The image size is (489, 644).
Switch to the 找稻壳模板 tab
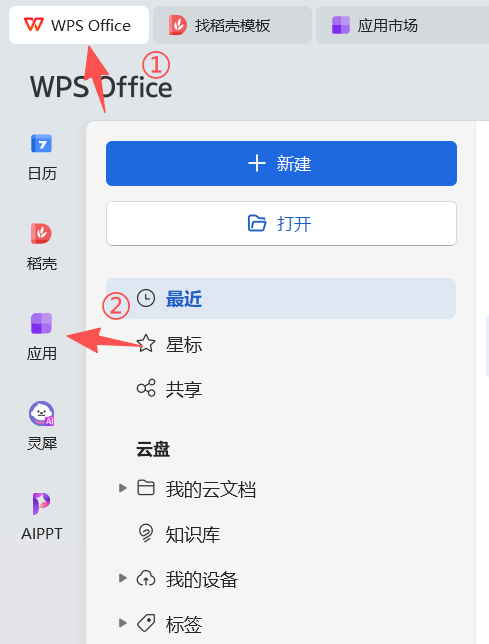point(232,25)
